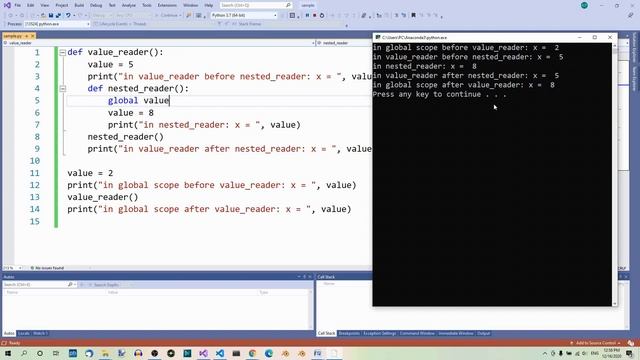Viewport: 640px width, 360px height.
Task: Click the No issues found indicator
Action: [x=47, y=268]
